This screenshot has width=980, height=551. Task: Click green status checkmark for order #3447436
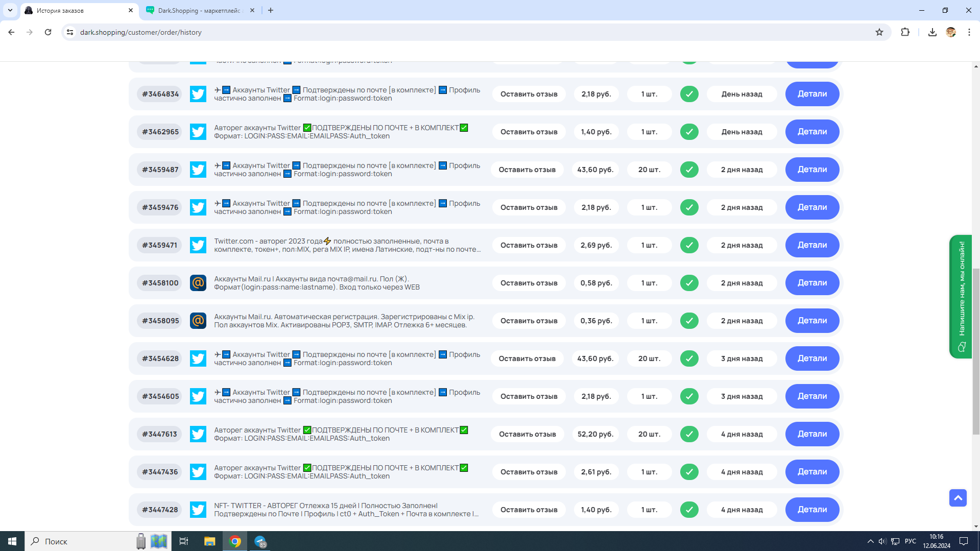click(689, 472)
